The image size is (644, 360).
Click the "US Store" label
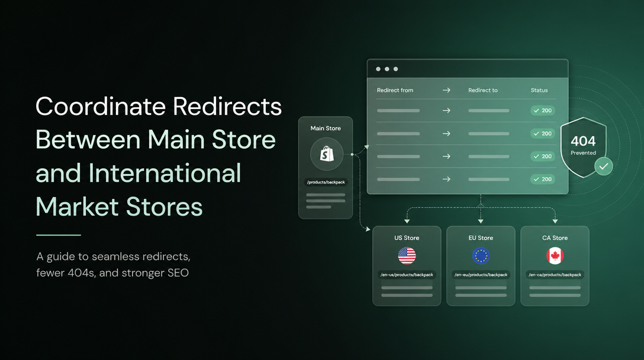click(407, 238)
